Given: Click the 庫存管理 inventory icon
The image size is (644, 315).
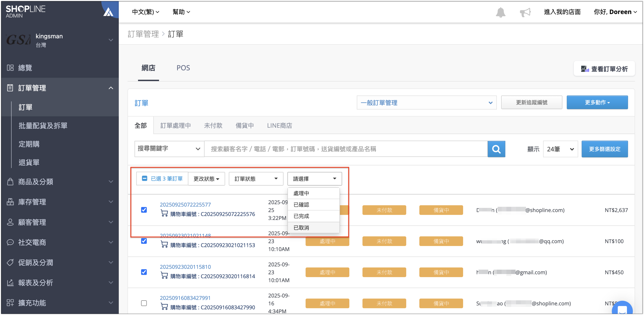Looking at the screenshot, I should click(10, 202).
